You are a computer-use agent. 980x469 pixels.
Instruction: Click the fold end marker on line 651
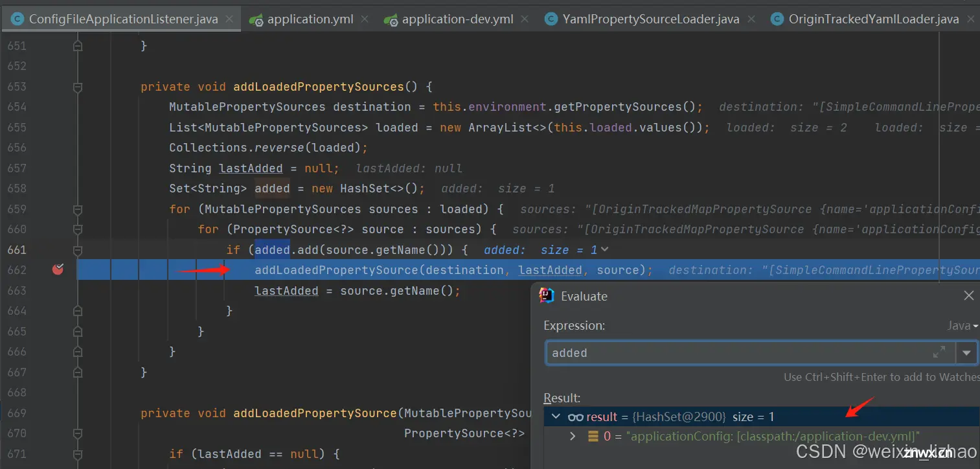point(78,45)
